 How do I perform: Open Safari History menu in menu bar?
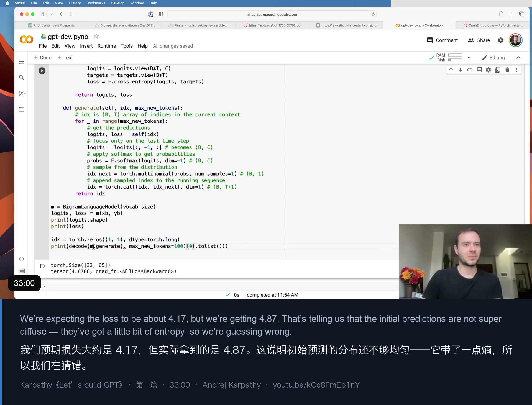(75, 3)
